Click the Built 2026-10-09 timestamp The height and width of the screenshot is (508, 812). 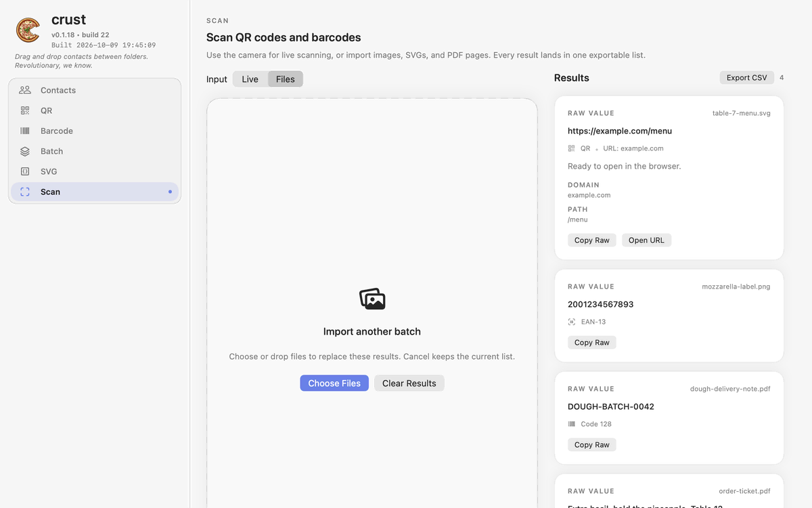[104, 45]
